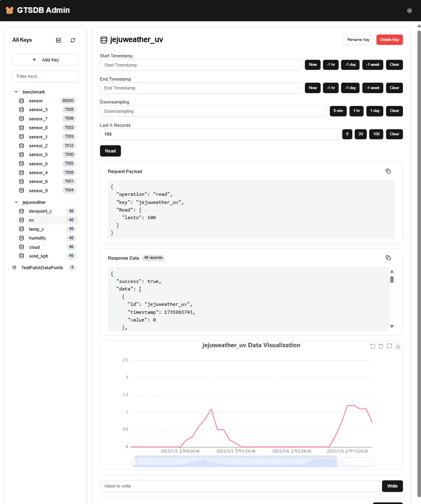
Task: Click the Add Key button
Action: (45, 60)
